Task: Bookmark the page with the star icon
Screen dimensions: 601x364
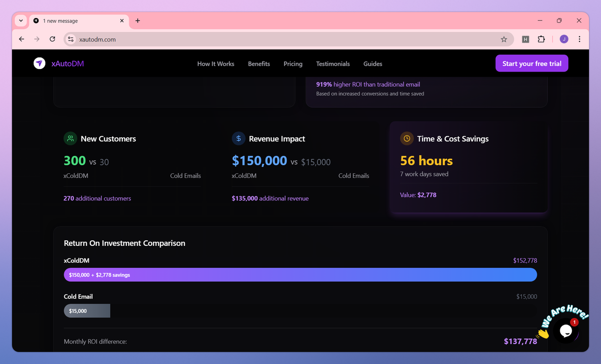Action: click(x=504, y=39)
